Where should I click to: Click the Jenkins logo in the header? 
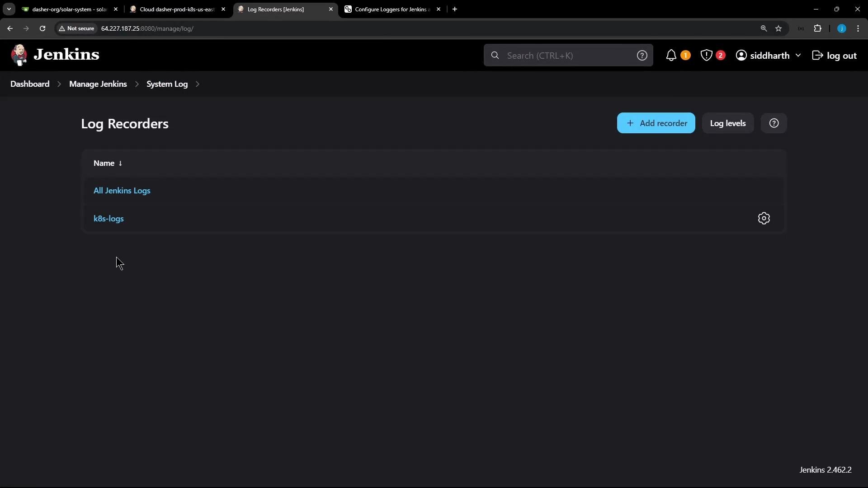point(55,55)
